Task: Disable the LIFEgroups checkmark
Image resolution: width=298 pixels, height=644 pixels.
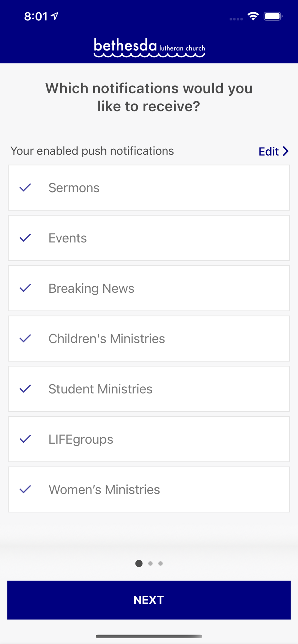Action: point(25,439)
